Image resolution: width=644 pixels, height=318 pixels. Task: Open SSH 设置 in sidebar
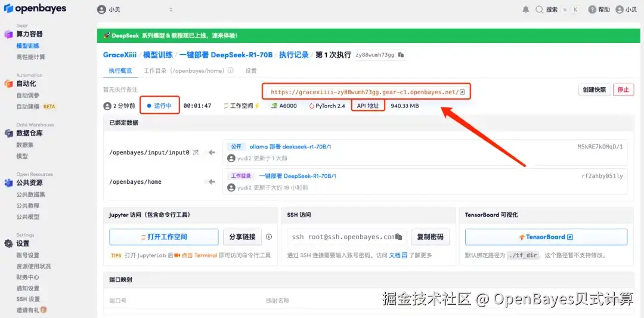click(x=28, y=299)
